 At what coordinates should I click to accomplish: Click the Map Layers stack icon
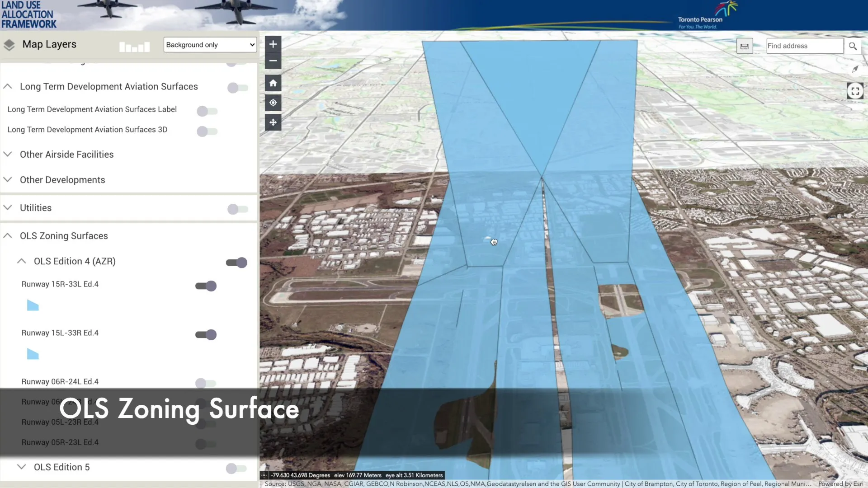(9, 45)
